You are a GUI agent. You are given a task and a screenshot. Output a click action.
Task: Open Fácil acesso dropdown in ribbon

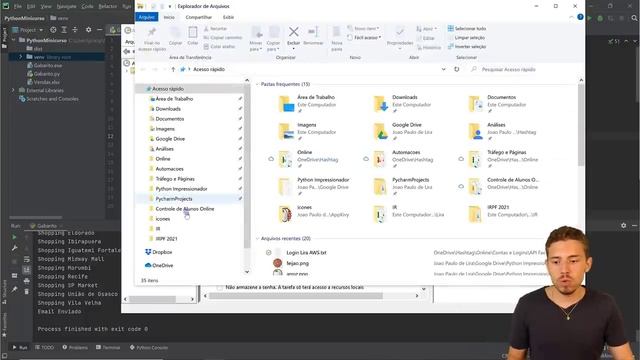[364, 38]
